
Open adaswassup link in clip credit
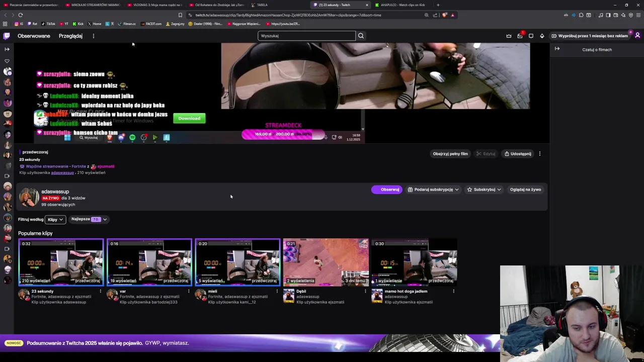point(62,172)
